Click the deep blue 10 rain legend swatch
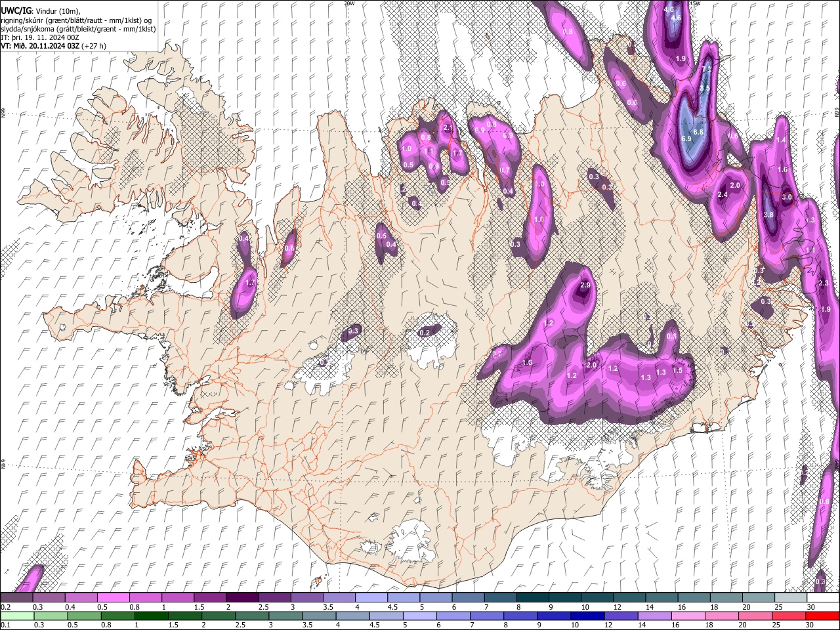Image resolution: width=840 pixels, height=630 pixels. point(588,616)
